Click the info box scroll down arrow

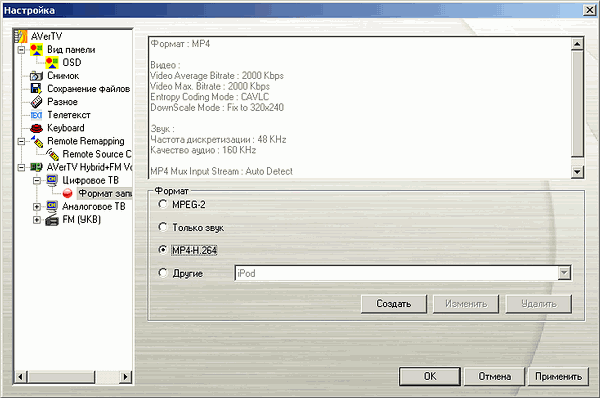[577, 172]
